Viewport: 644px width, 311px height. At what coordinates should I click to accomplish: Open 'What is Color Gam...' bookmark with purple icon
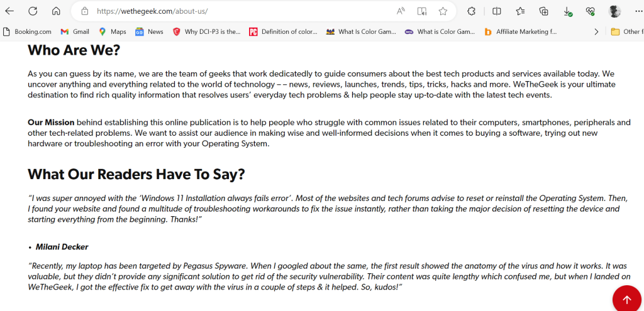coord(440,31)
